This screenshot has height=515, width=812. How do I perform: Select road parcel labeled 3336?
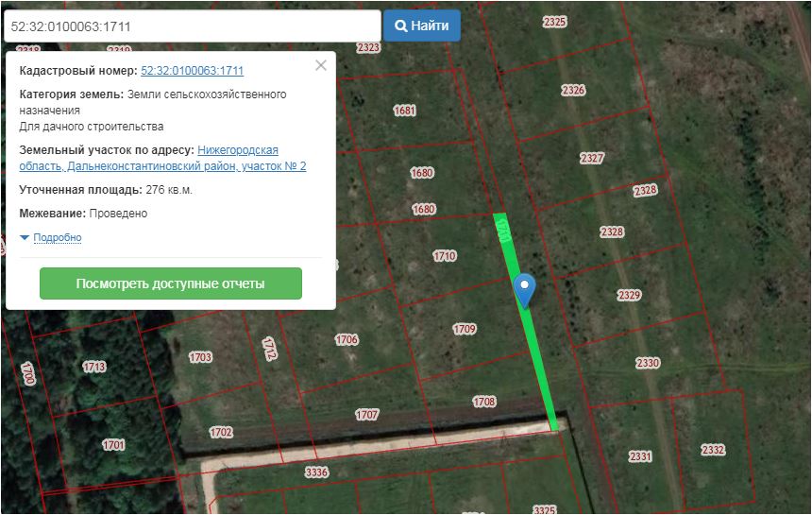click(316, 472)
